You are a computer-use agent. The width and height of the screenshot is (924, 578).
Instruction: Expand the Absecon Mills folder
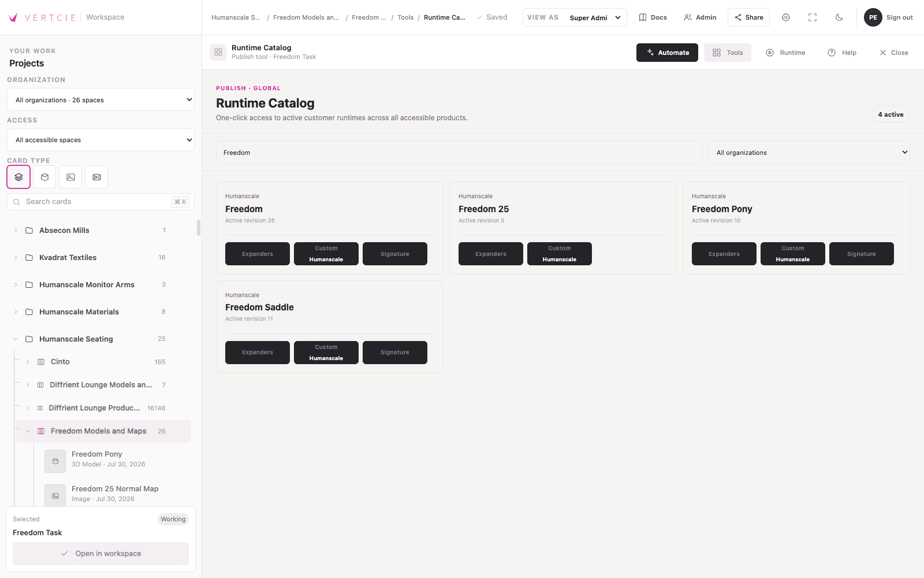16,230
